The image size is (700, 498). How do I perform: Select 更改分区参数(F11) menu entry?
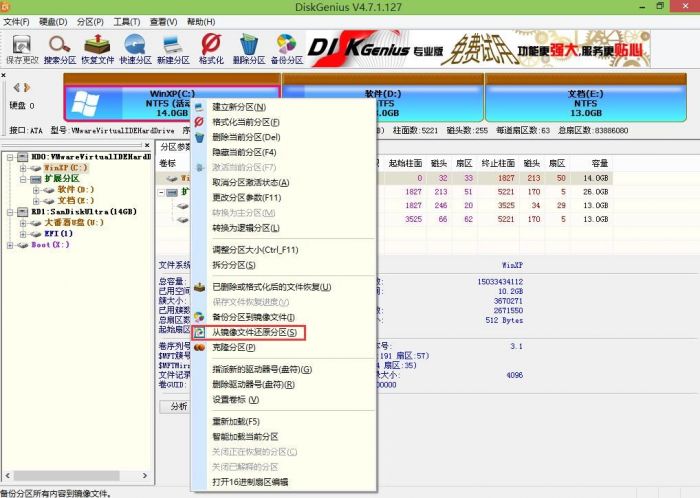tap(246, 198)
